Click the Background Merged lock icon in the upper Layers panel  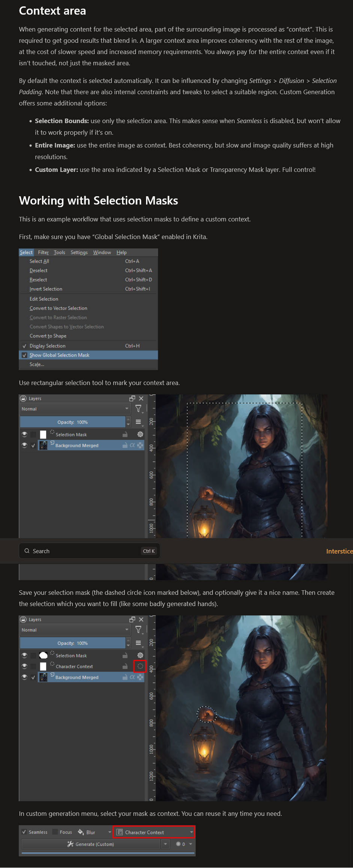pos(125,445)
